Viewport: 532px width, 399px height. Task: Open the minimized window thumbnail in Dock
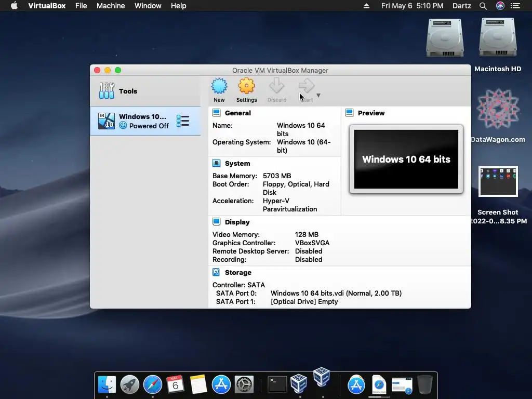[x=402, y=386]
